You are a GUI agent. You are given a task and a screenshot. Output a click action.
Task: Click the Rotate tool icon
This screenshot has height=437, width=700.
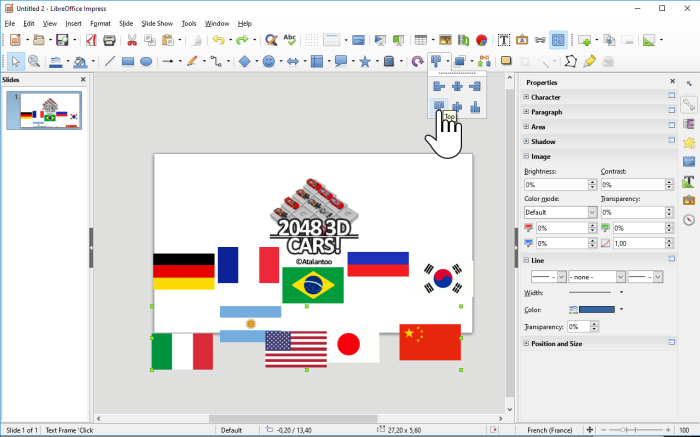point(417,61)
